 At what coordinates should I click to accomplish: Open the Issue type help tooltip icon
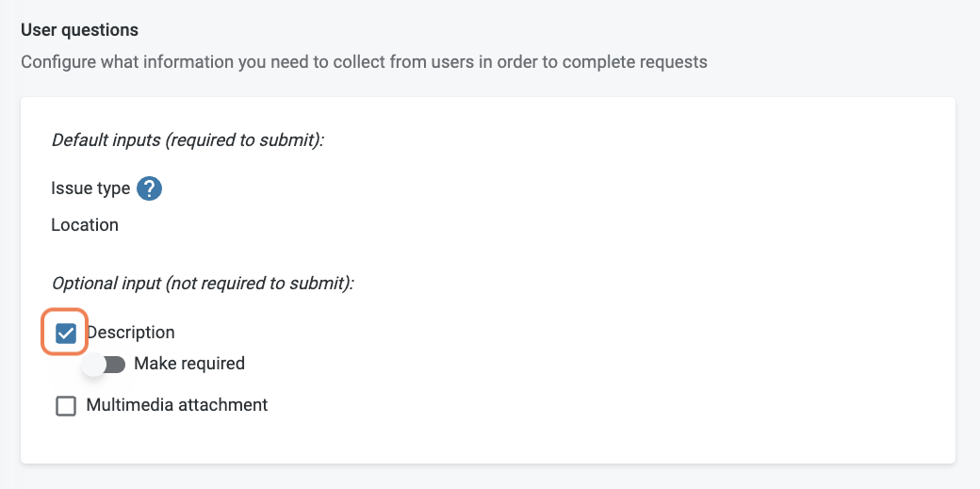point(149,188)
